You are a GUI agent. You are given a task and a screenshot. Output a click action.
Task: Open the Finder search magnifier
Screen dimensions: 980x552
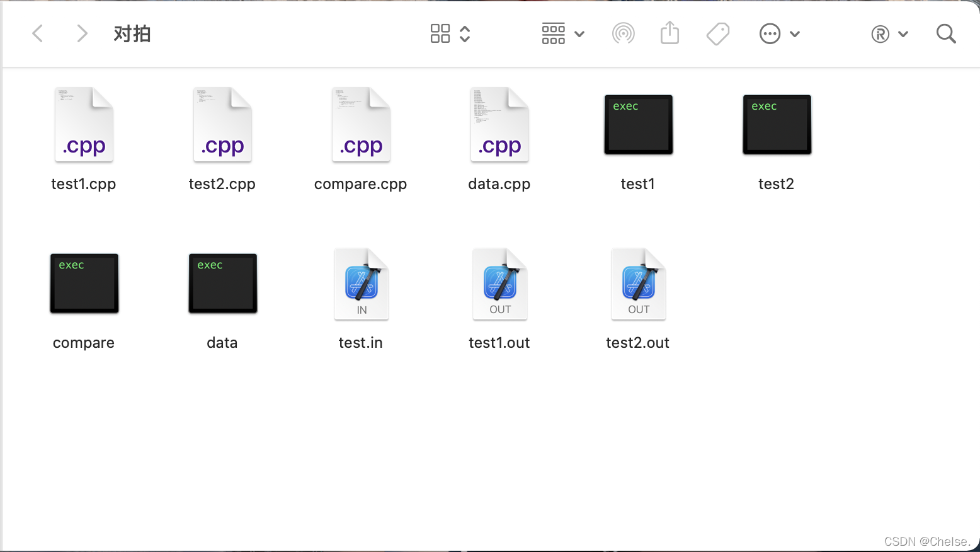(946, 33)
